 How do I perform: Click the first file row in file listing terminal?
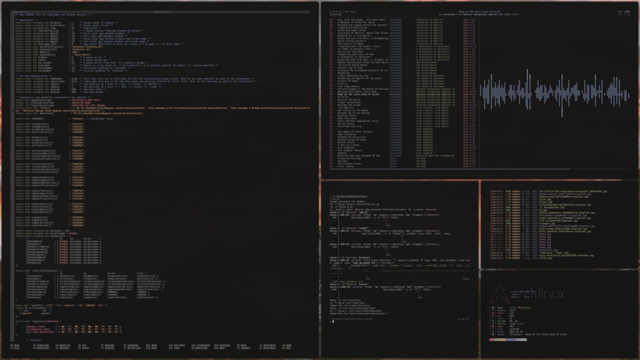click(549, 191)
